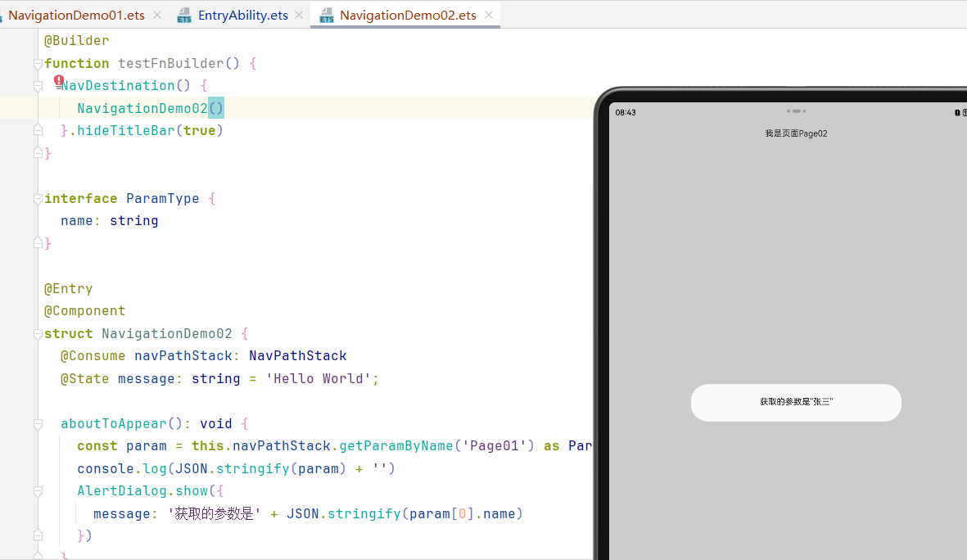Switch to the NavigationDemo01.ets tab

click(74, 14)
